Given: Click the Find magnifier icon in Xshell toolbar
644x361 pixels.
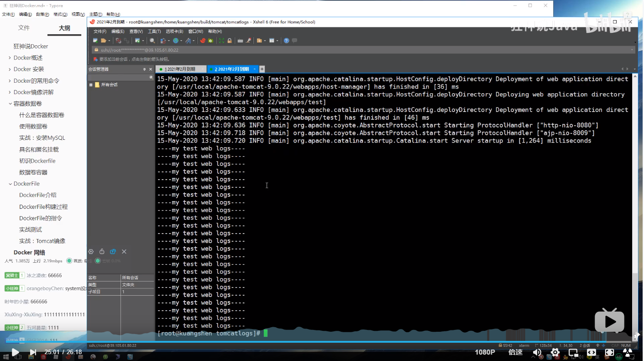Looking at the screenshot, I should (152, 41).
